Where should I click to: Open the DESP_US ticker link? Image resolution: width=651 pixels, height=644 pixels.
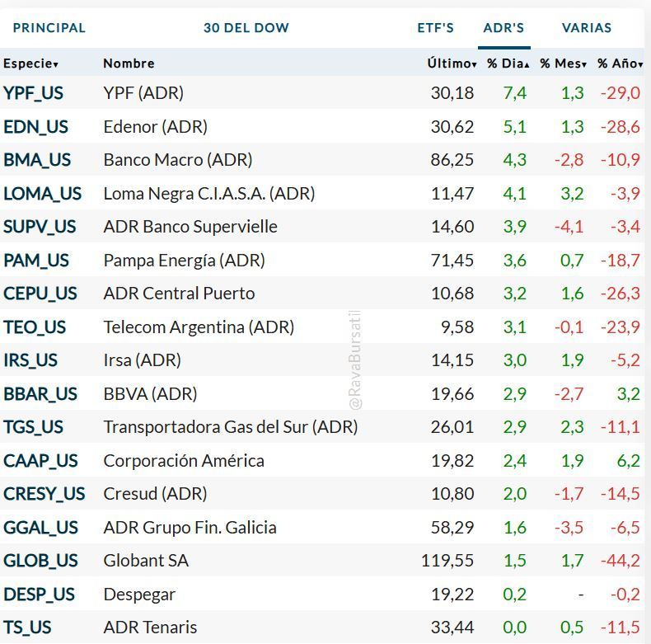[39, 595]
